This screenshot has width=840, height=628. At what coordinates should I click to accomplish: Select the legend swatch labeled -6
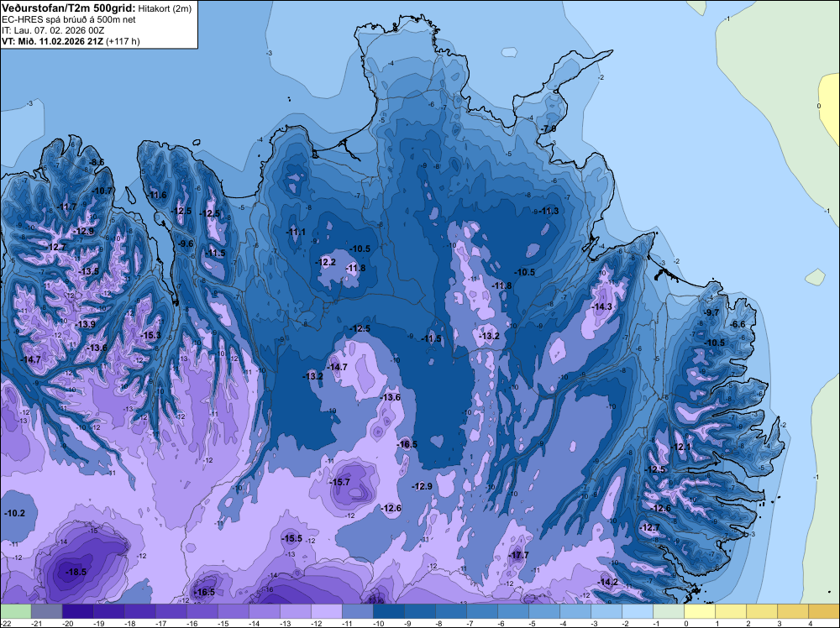point(512,611)
